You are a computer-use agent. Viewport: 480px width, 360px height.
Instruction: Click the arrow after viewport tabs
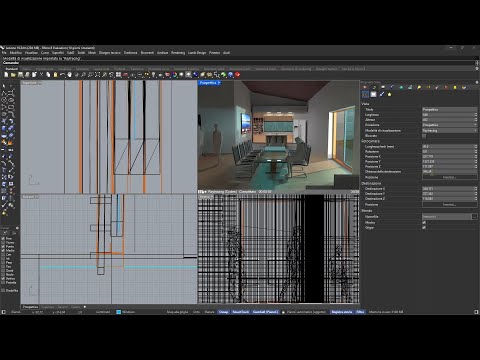85,307
